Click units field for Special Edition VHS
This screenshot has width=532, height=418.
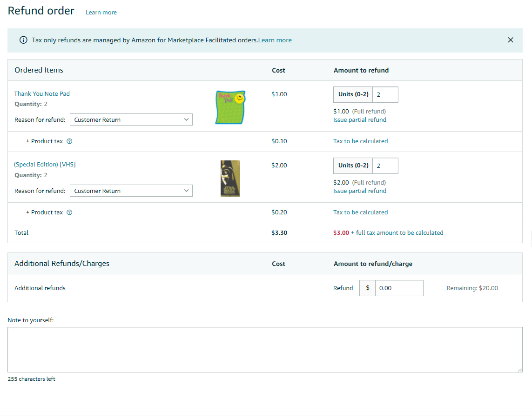[385, 166]
